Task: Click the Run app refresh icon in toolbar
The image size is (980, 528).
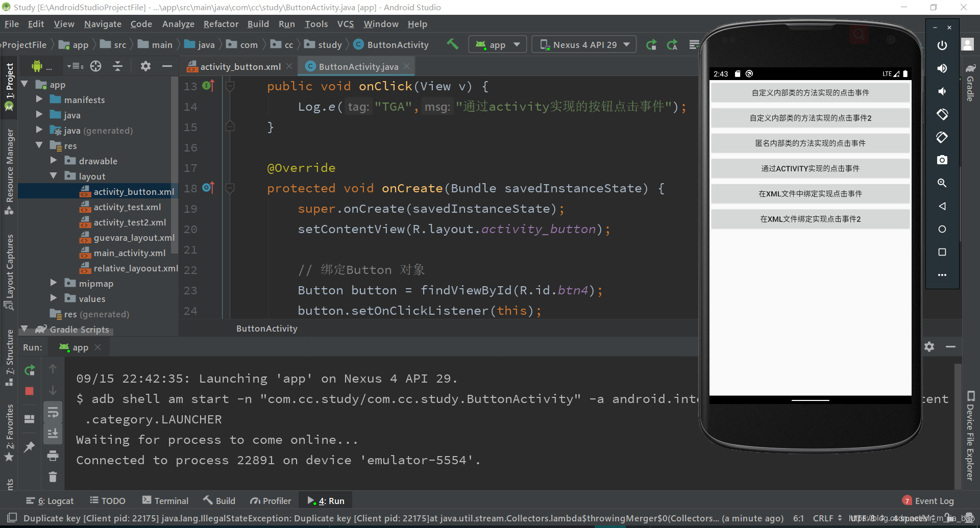Action: pyautogui.click(x=651, y=45)
